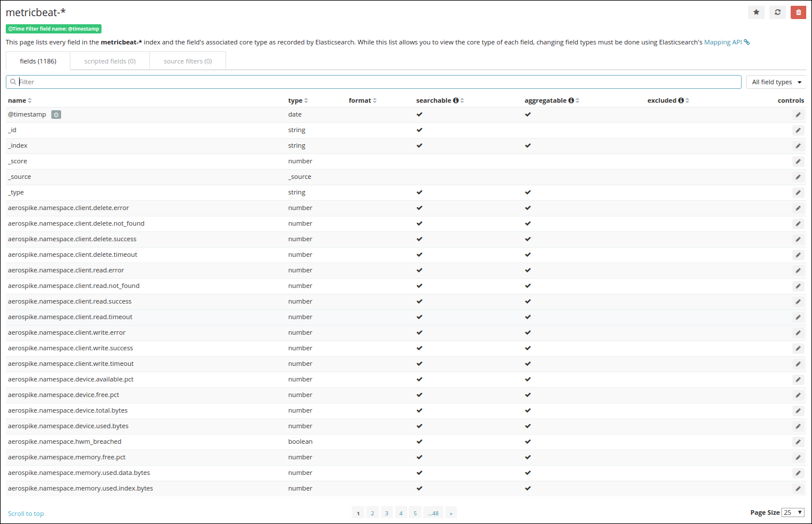Screen dimensions: 812x524
Task: Click Scroll to top link
Action: tap(26, 514)
